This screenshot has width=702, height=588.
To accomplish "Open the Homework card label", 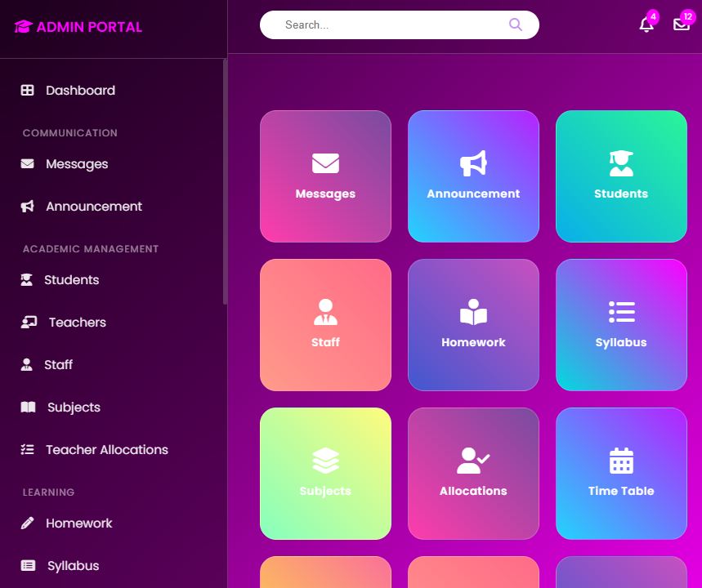I will point(473,342).
